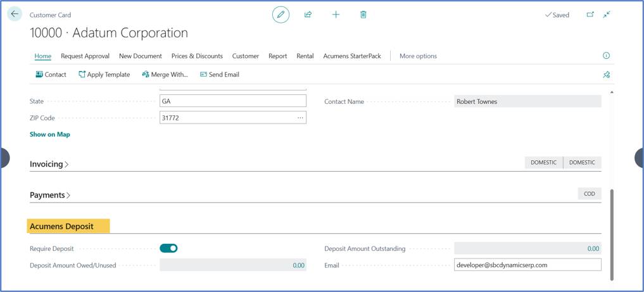Viewport: 644px width, 292px height.
Task: Click first DOMESTIC summary value in Invoicing
Action: (x=544, y=163)
